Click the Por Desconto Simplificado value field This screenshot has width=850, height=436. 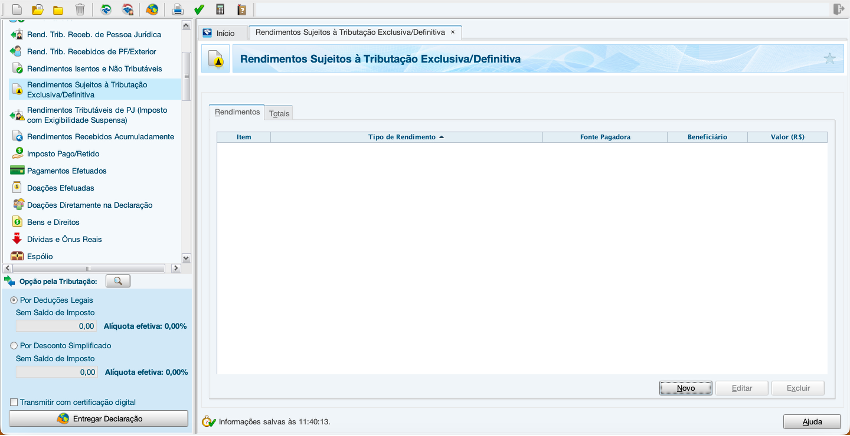(x=56, y=372)
